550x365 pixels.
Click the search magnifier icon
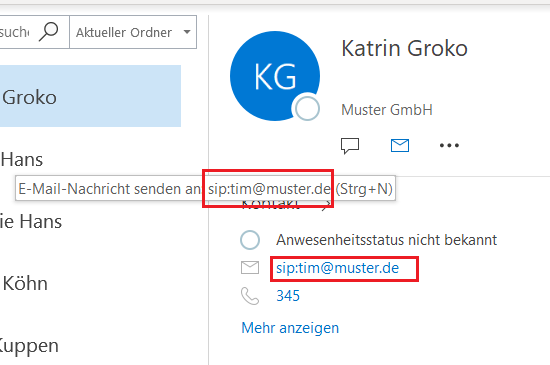click(48, 32)
